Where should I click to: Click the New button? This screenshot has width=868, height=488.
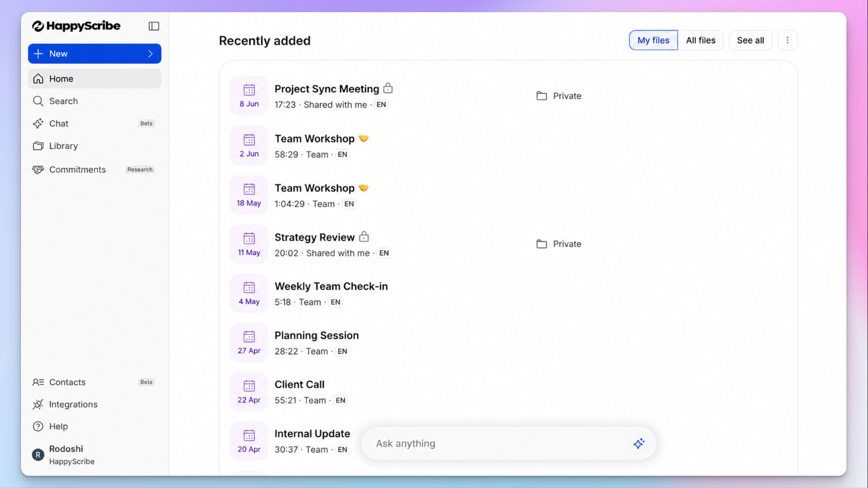pos(95,53)
